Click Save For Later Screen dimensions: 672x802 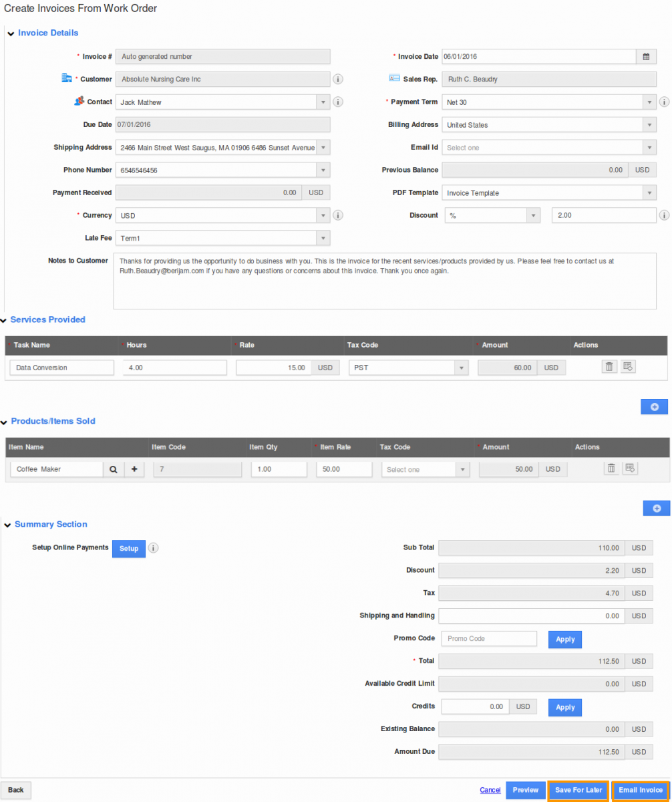tap(578, 791)
